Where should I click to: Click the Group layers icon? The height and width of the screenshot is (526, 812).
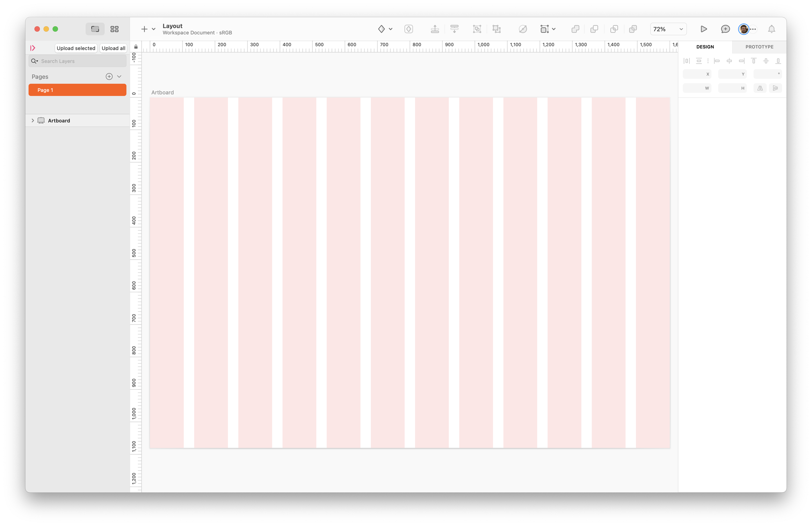(x=477, y=29)
